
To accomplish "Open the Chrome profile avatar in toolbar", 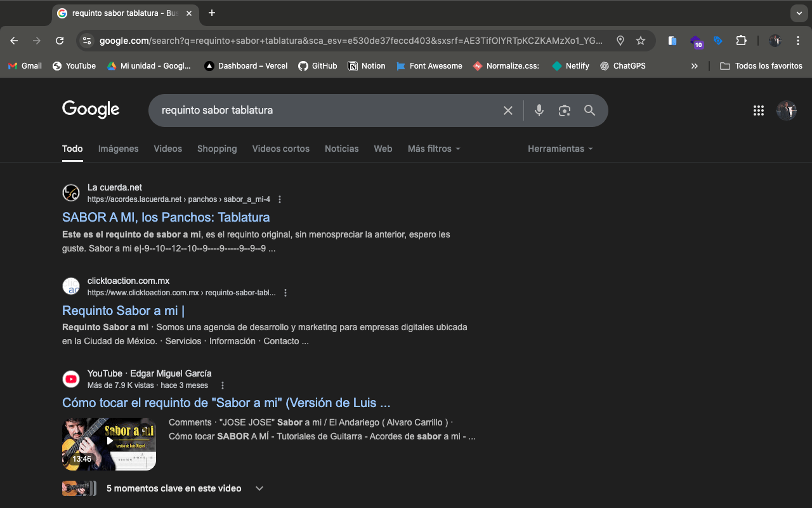I will (x=775, y=41).
